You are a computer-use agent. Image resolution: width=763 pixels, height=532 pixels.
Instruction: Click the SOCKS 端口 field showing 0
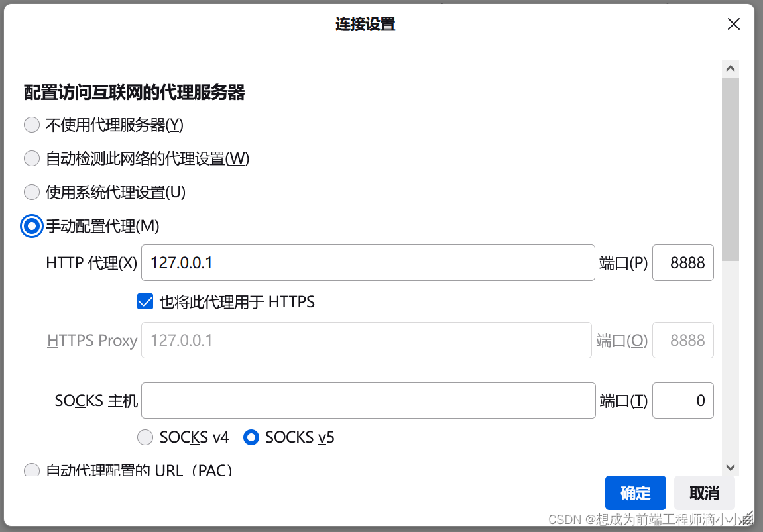[x=683, y=400]
